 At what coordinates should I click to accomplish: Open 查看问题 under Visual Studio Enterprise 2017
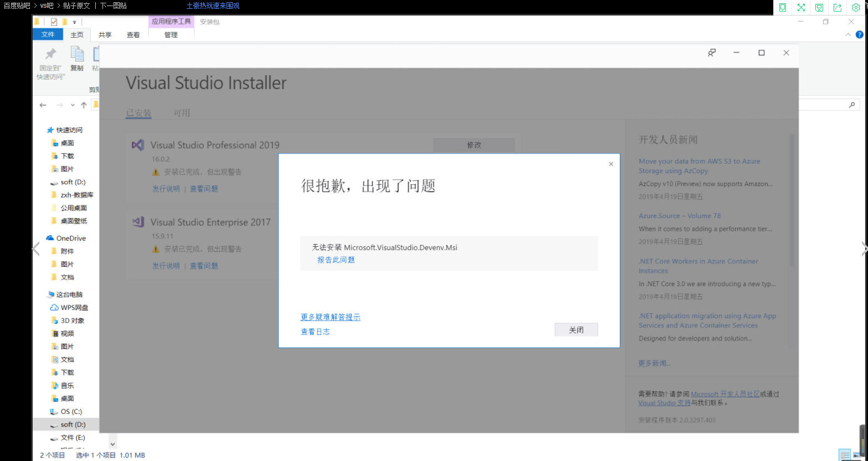point(204,266)
